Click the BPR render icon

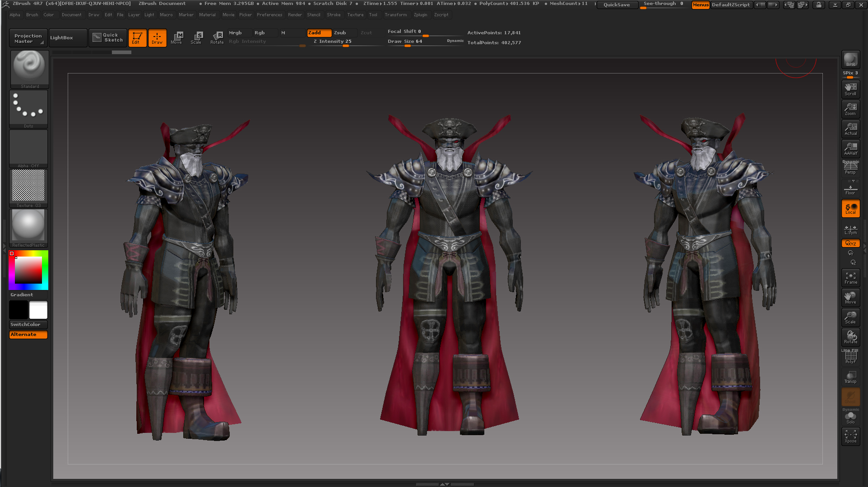[850, 60]
